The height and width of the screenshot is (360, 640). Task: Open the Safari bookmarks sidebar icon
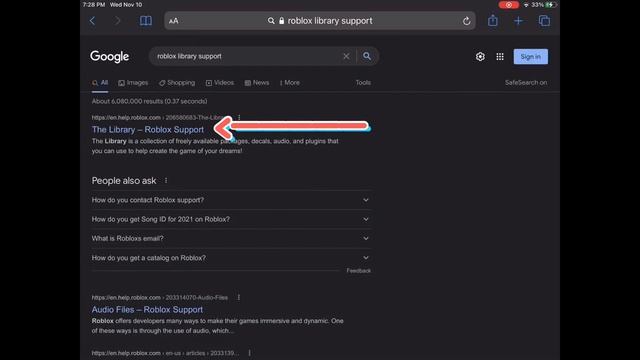pos(146,21)
